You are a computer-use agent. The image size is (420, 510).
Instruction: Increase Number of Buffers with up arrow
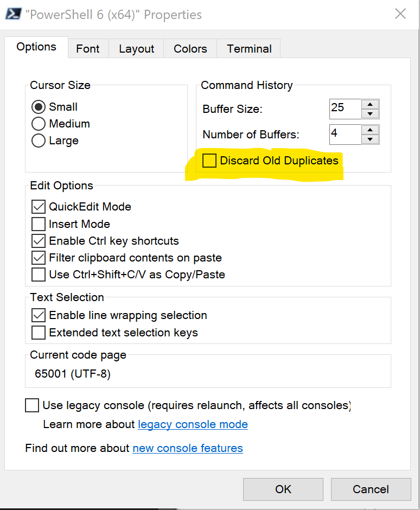coord(370,130)
